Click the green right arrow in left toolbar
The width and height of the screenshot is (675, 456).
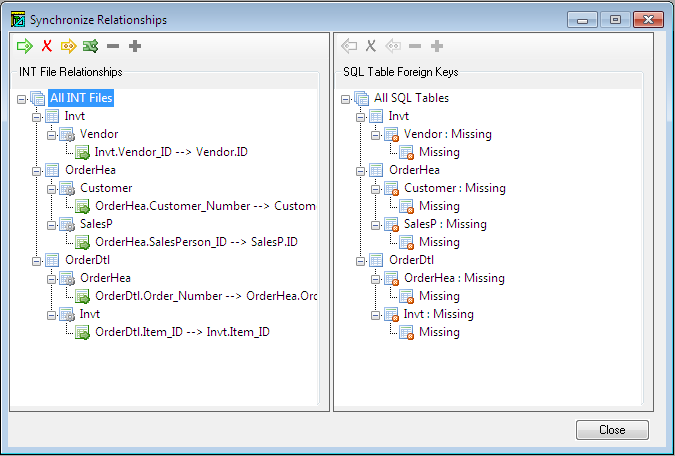pos(25,46)
